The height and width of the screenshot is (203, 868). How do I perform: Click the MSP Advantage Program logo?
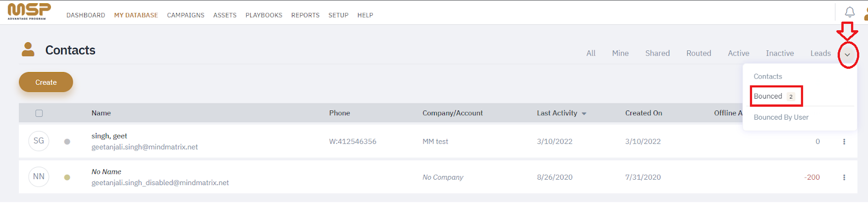click(x=29, y=11)
